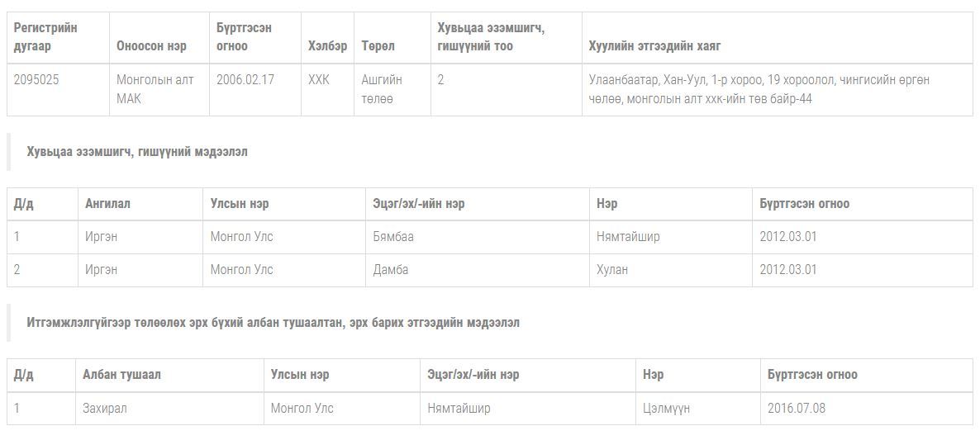Click the Оноосон нэр column header
The image size is (980, 440).
tap(151, 46)
